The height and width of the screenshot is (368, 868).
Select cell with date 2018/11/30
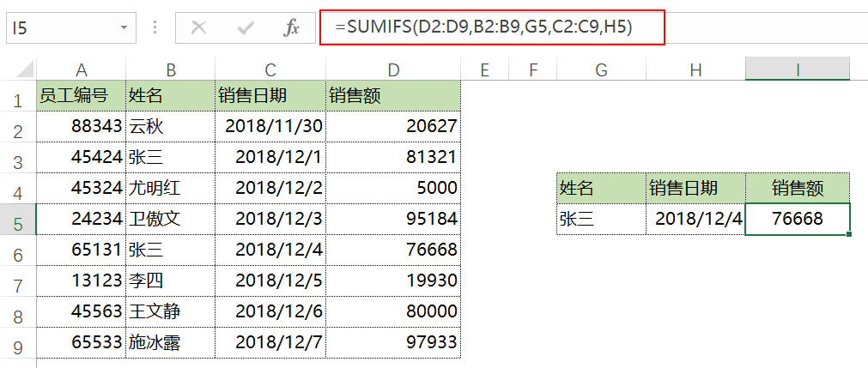click(x=270, y=127)
